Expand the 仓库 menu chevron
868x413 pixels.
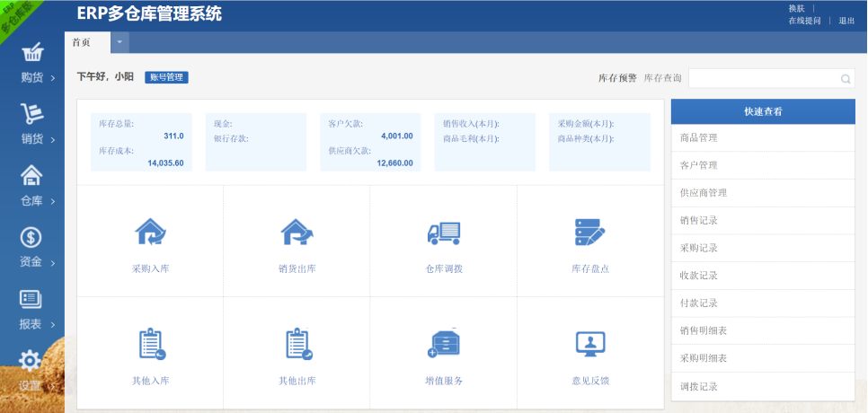point(53,202)
